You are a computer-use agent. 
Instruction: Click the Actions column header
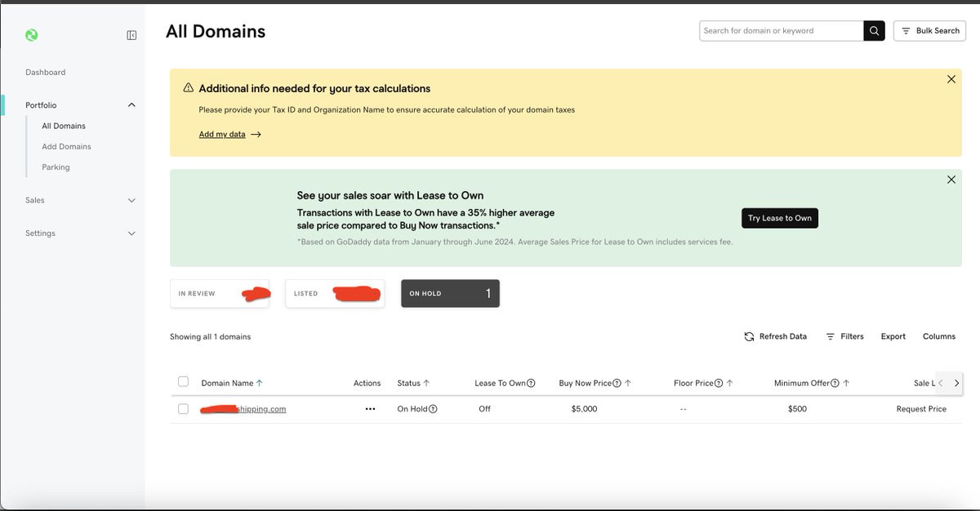pos(367,383)
